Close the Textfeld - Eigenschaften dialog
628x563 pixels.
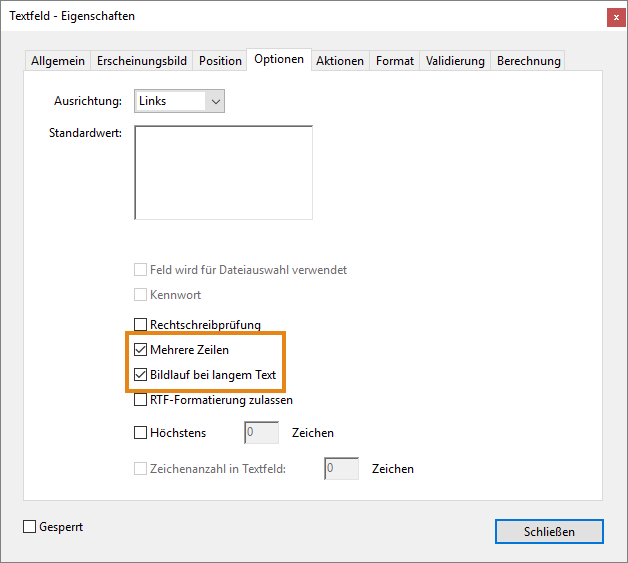click(x=616, y=17)
